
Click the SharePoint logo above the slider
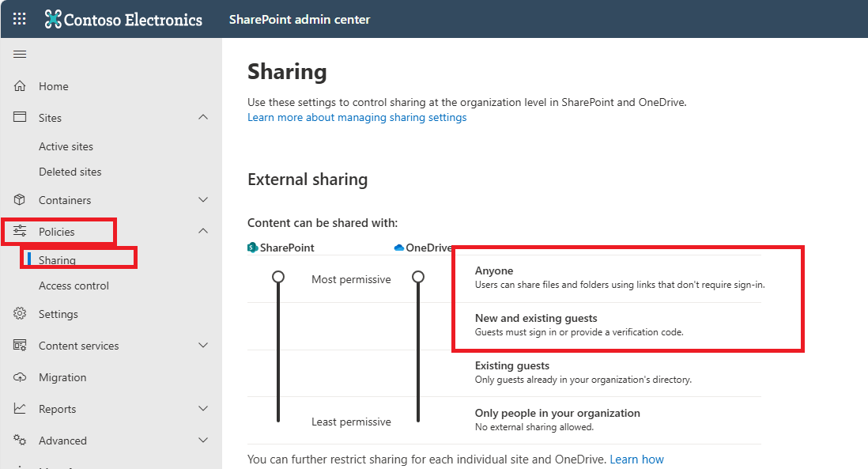point(252,248)
